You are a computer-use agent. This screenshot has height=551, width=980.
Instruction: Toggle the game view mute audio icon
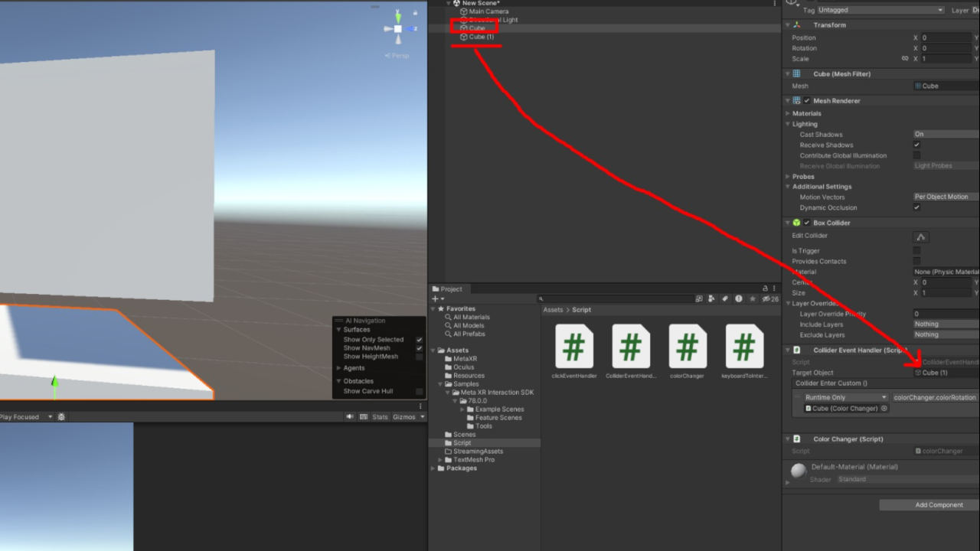pyautogui.click(x=350, y=417)
